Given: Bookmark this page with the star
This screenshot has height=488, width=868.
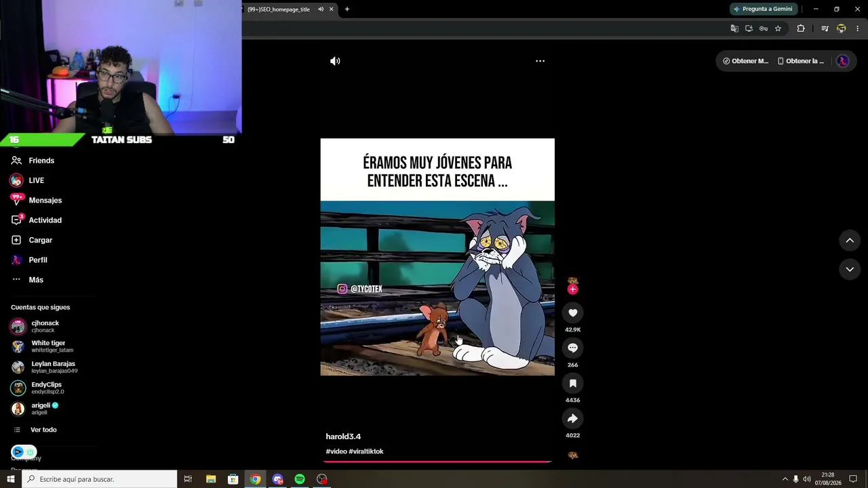Looking at the screenshot, I should pos(778,28).
